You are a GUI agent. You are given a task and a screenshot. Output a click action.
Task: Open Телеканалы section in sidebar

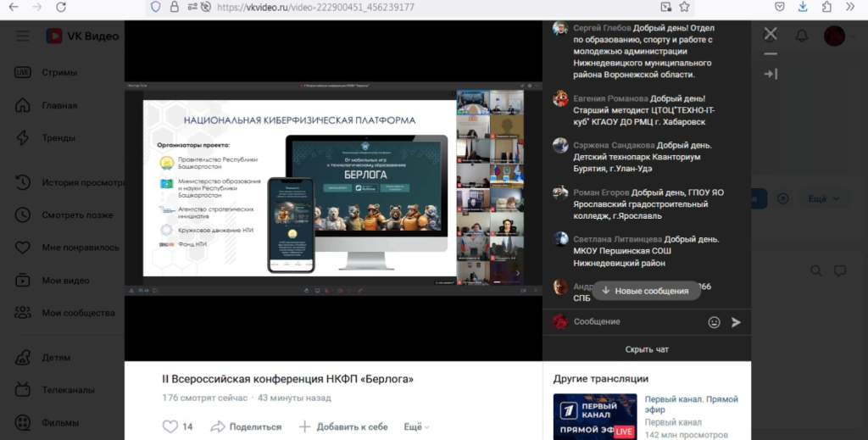point(68,390)
